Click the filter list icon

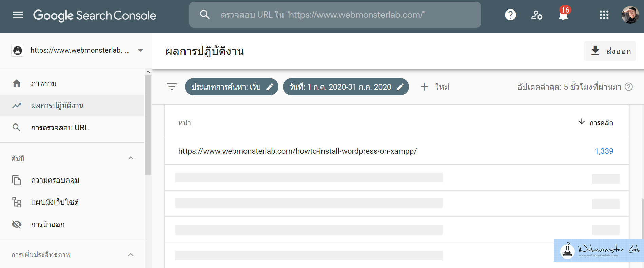tap(172, 87)
